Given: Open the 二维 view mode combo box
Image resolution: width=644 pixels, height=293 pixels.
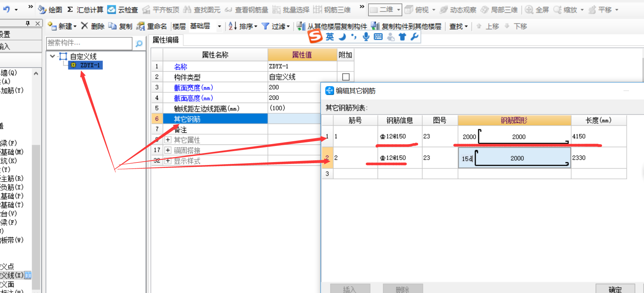Looking at the screenshot, I should [385, 10].
